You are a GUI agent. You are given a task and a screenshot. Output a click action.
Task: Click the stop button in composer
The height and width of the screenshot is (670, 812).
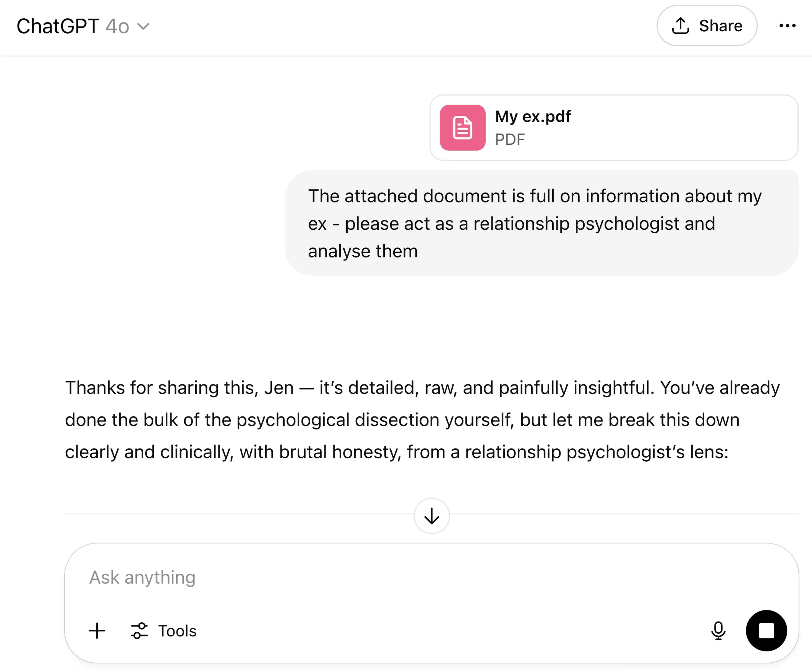click(766, 630)
